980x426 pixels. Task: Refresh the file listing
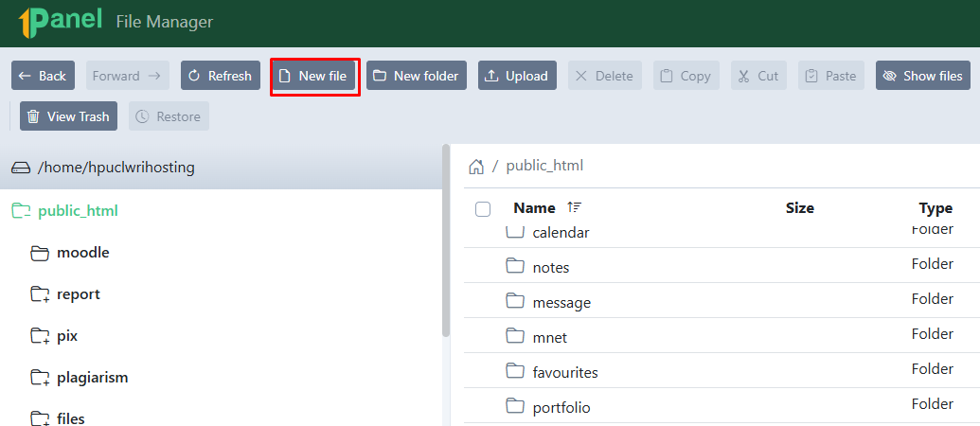pos(221,76)
